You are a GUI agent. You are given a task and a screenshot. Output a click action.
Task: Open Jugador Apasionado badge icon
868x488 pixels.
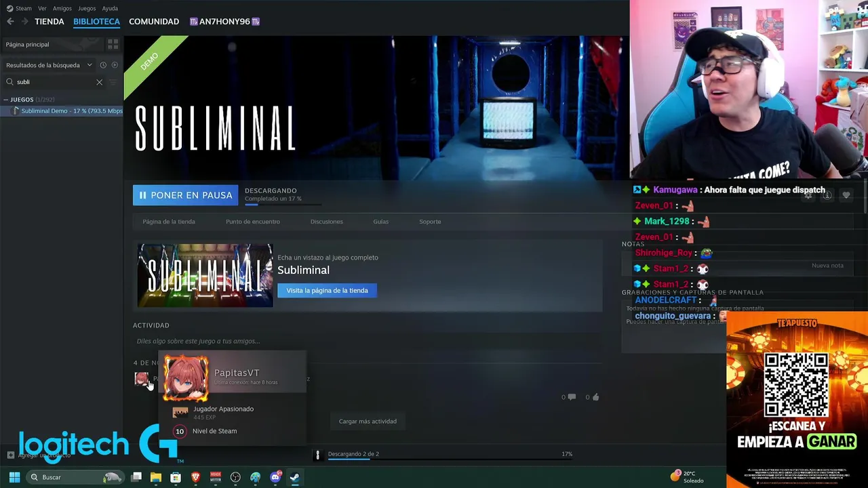click(x=180, y=412)
